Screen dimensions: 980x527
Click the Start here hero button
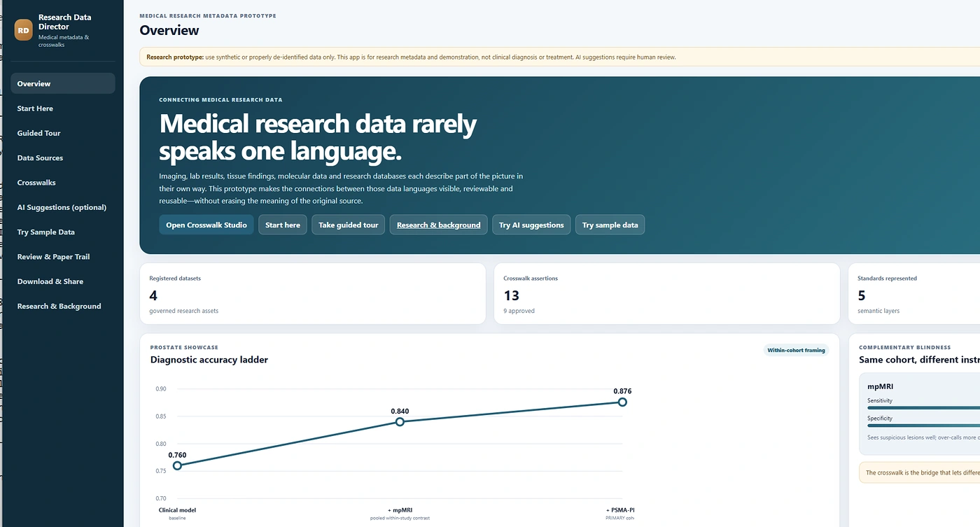pos(283,225)
